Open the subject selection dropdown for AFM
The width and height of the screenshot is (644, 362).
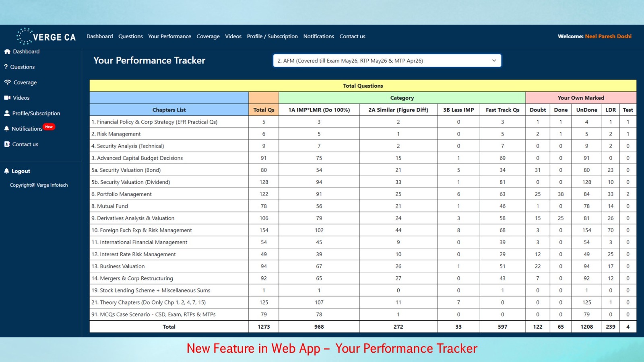(387, 61)
